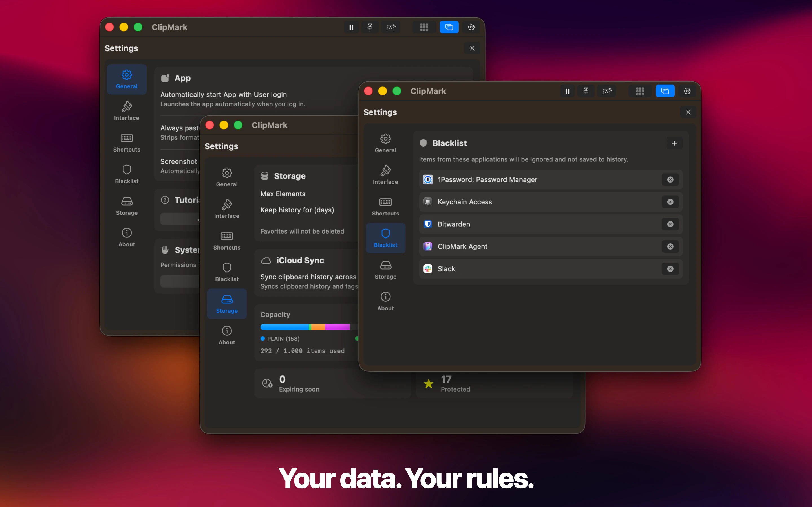Viewport: 812px width, 507px height.
Task: Switch to grid layout view
Action: 640,91
